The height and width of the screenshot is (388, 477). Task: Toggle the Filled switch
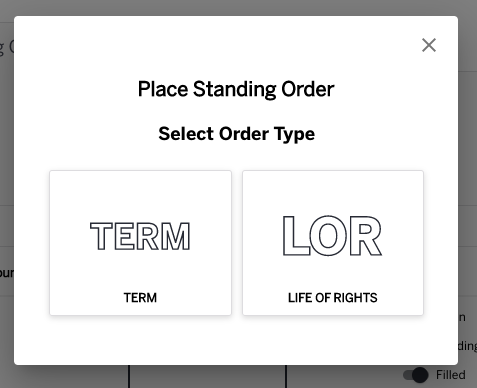[x=415, y=375]
